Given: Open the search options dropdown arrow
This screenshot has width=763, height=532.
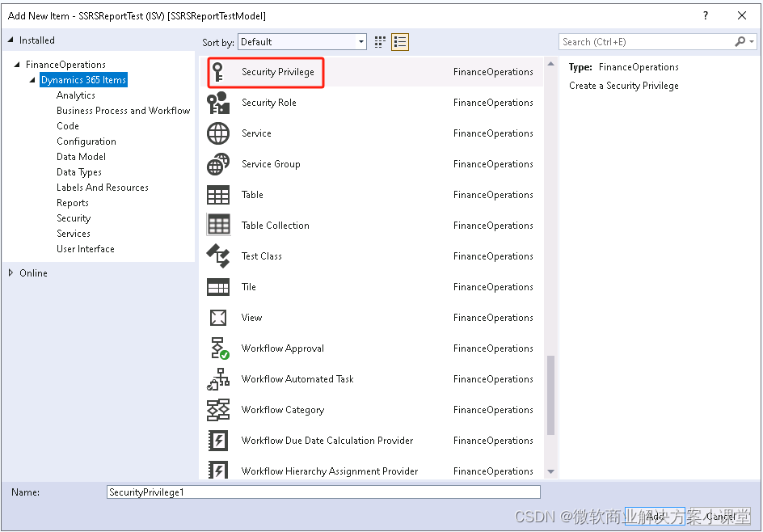Looking at the screenshot, I should tap(752, 42).
